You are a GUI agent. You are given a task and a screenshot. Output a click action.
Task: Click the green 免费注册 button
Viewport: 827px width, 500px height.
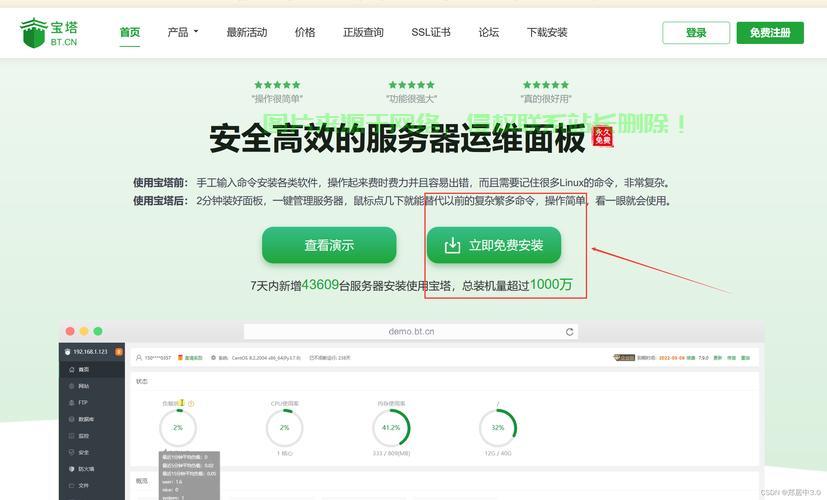point(770,33)
